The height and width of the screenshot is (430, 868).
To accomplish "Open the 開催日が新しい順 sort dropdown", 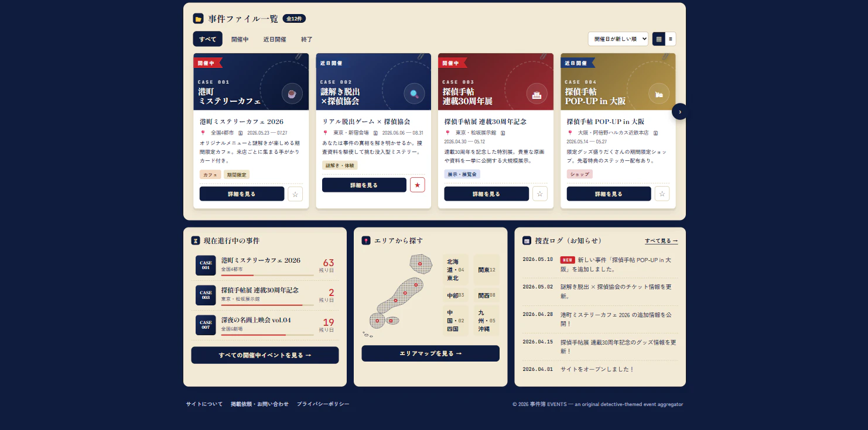I will point(618,39).
